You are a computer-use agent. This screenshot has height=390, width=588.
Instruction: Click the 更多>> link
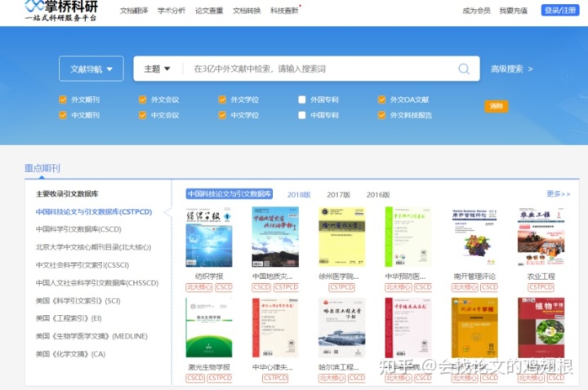pyautogui.click(x=558, y=193)
